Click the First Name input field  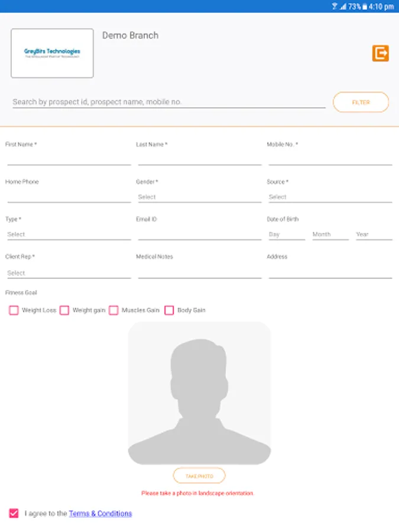[x=69, y=159]
